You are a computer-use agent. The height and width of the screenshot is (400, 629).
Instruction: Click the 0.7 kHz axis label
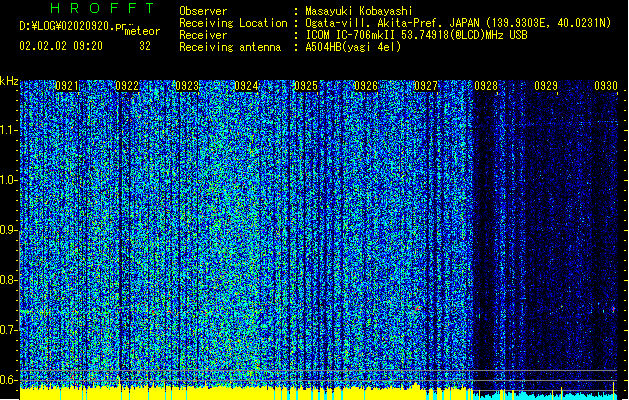[x=8, y=330]
